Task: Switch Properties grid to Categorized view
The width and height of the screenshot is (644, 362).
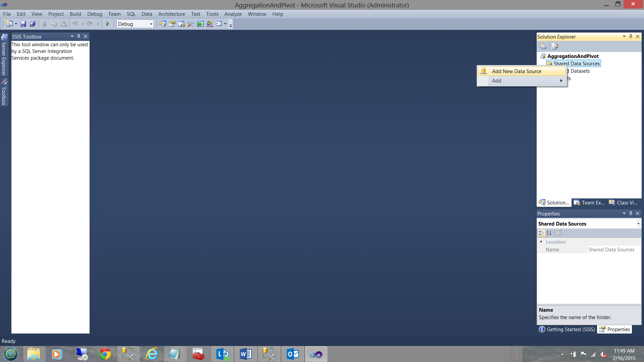Action: click(x=541, y=233)
